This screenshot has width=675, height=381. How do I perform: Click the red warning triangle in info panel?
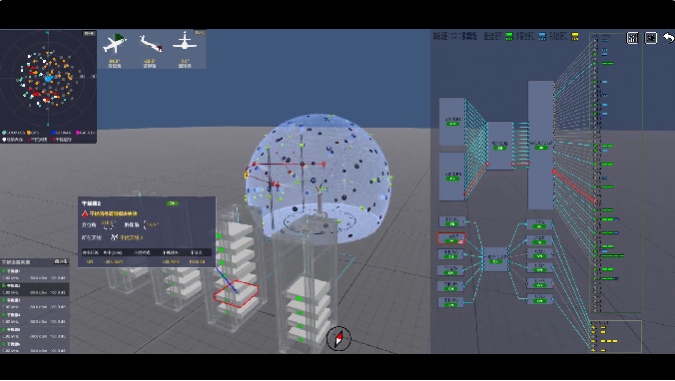click(x=85, y=214)
